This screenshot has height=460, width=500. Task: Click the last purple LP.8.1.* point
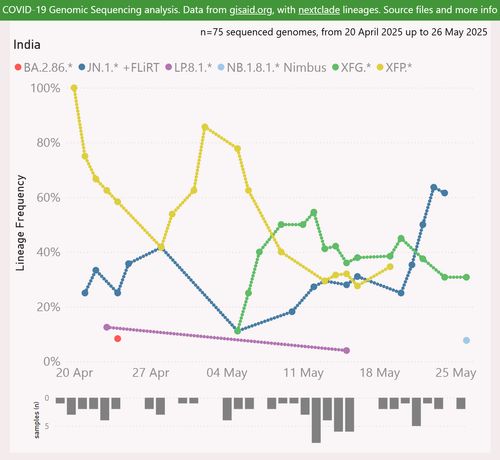[347, 350]
